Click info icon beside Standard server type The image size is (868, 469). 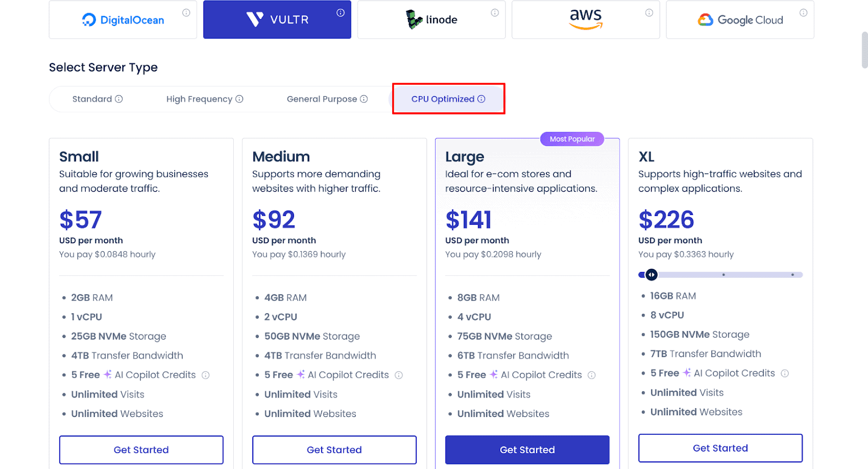[x=119, y=99]
